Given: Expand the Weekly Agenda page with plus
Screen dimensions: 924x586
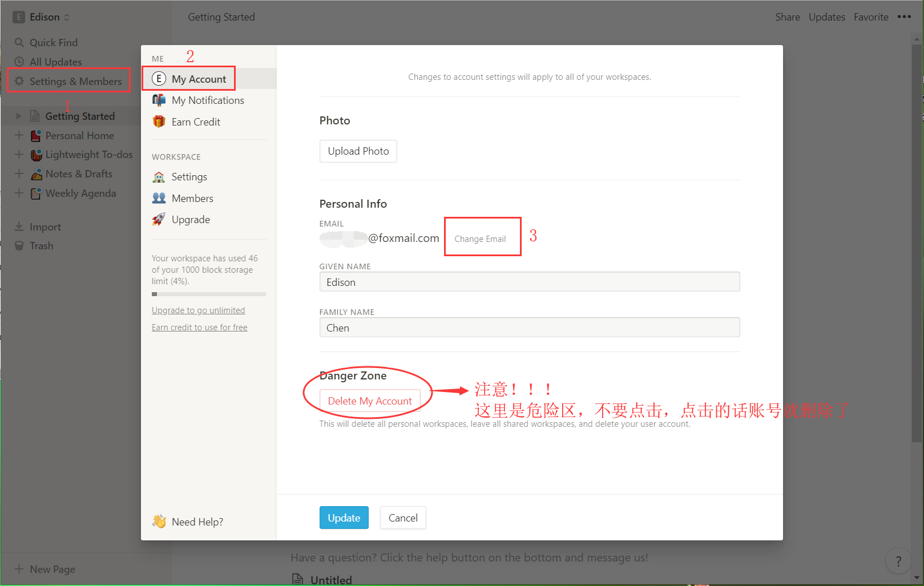Looking at the screenshot, I should pyautogui.click(x=19, y=193).
